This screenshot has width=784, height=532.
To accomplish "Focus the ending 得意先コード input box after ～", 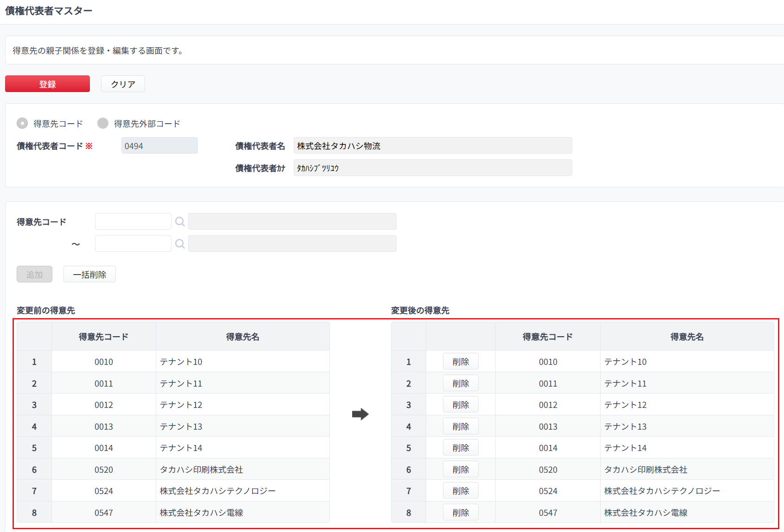I will click(x=133, y=244).
